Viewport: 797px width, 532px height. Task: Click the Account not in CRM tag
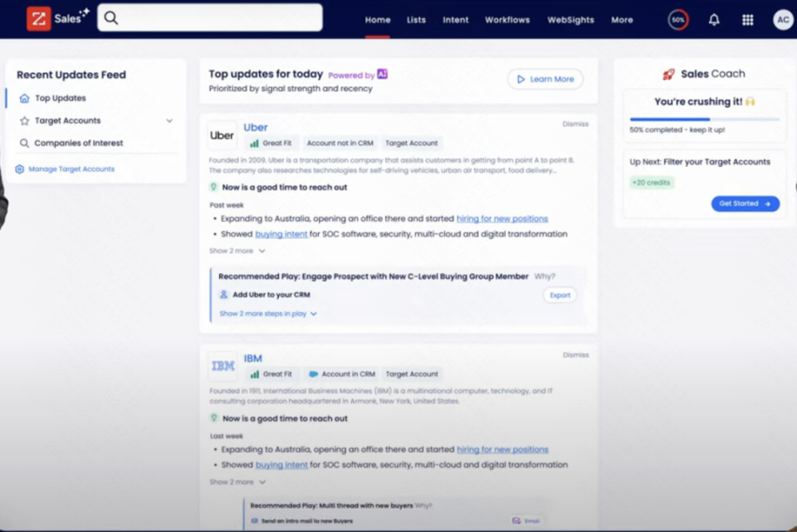340,144
